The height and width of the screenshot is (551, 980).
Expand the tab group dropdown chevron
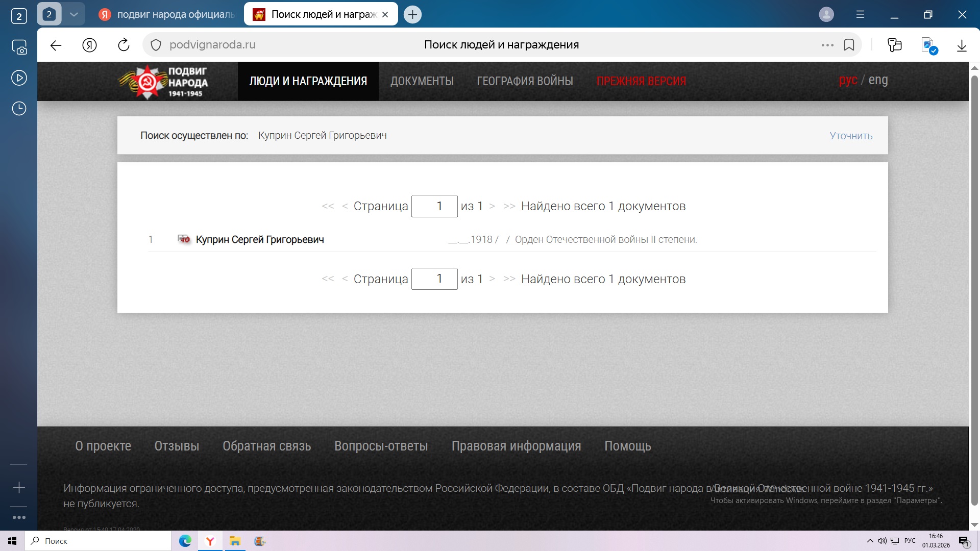click(x=74, y=14)
